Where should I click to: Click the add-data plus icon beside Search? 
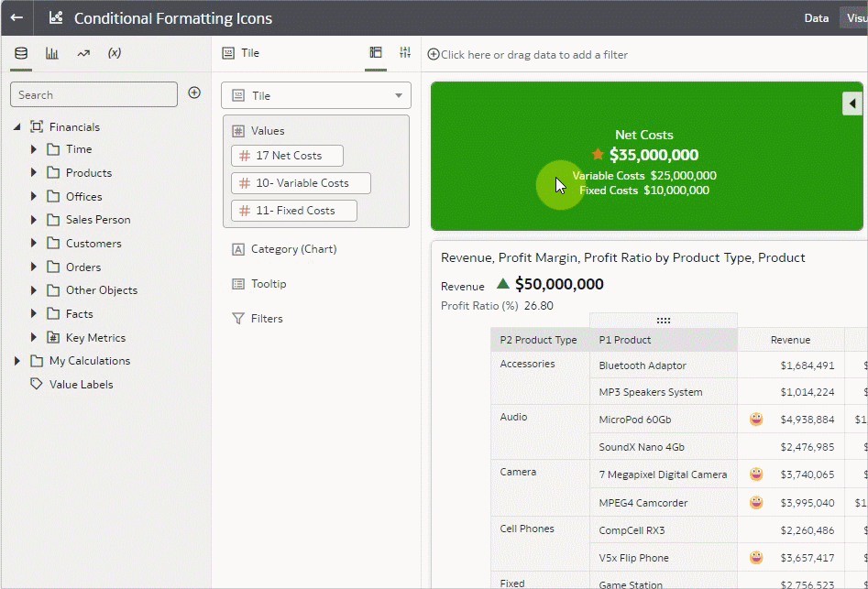click(194, 93)
